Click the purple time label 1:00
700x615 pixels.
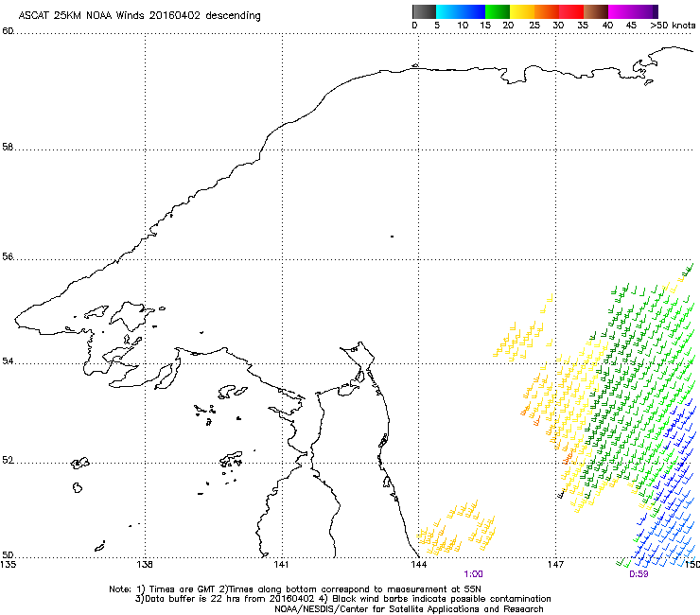click(473, 574)
